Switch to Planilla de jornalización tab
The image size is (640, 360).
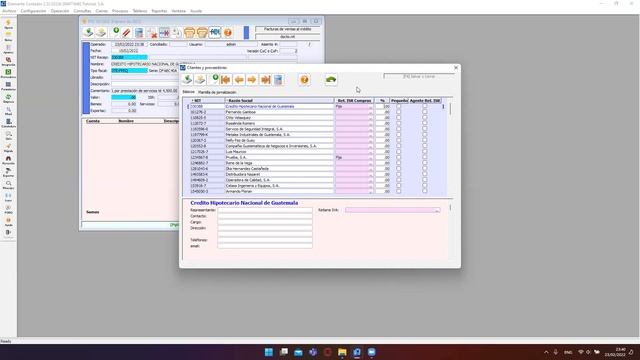[x=217, y=92]
